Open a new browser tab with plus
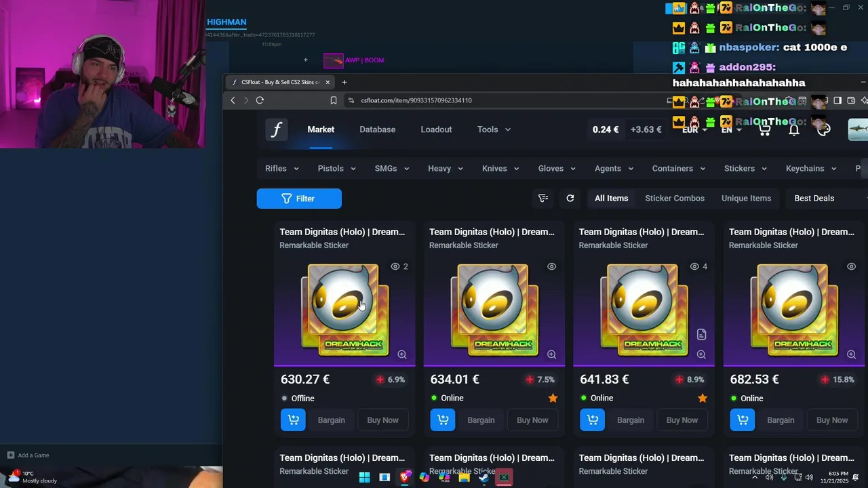 (x=344, y=82)
